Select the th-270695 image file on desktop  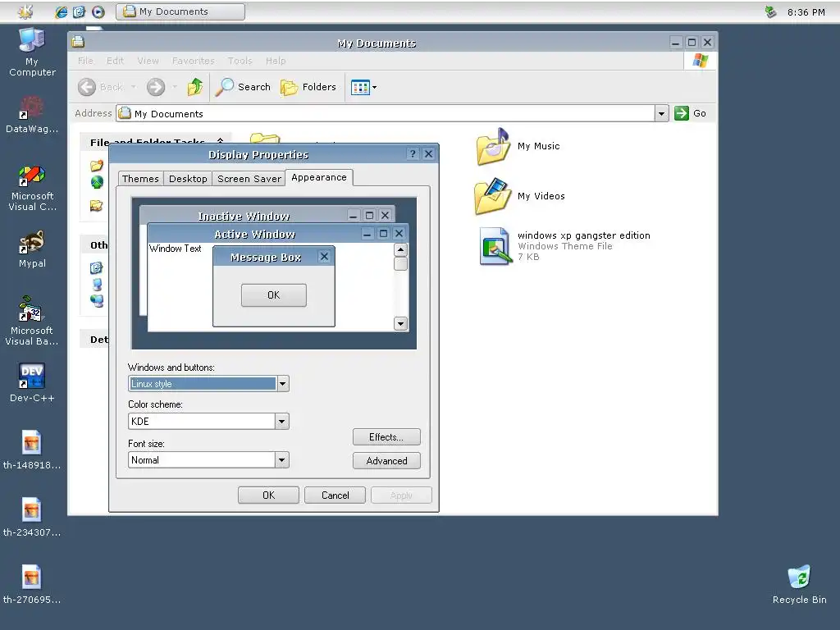click(x=32, y=584)
